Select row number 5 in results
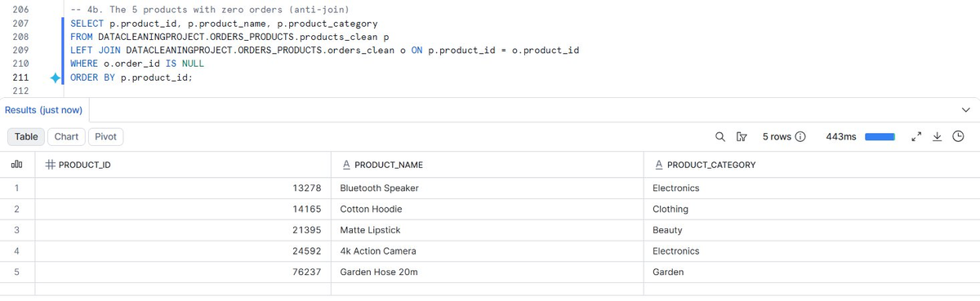The image size is (980, 301). [x=16, y=272]
